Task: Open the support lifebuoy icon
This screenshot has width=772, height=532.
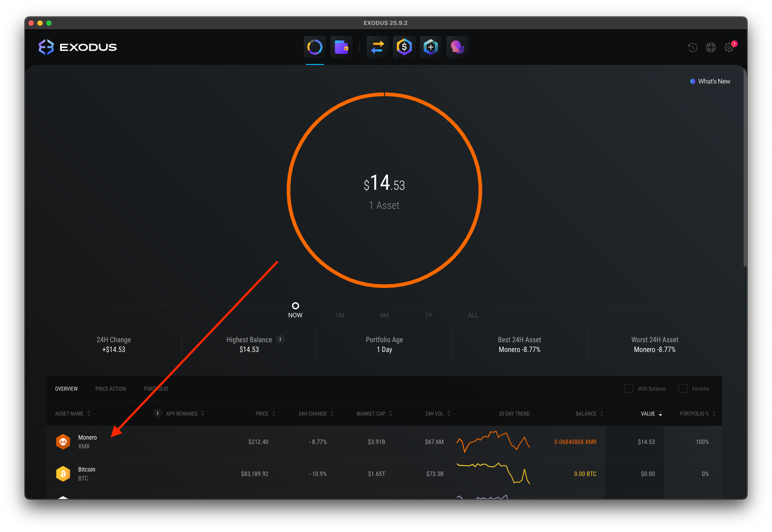Action: click(711, 48)
